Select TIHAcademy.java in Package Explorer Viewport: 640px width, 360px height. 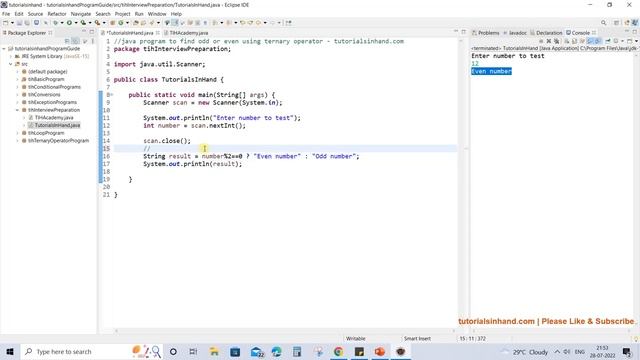(53, 118)
